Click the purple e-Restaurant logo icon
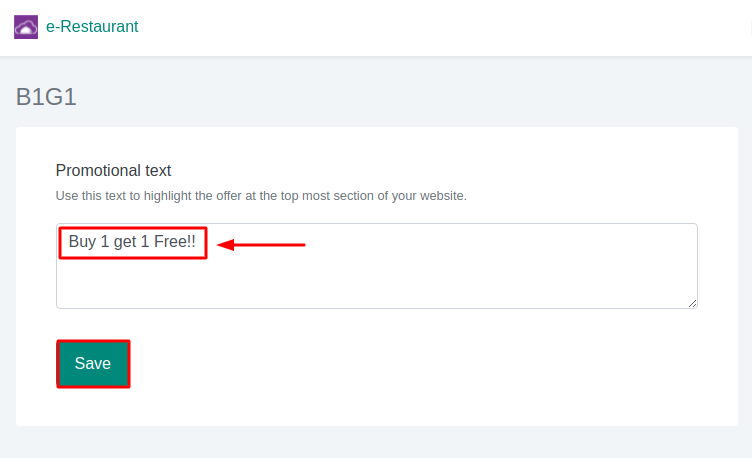This screenshot has height=458, width=752. point(26,27)
